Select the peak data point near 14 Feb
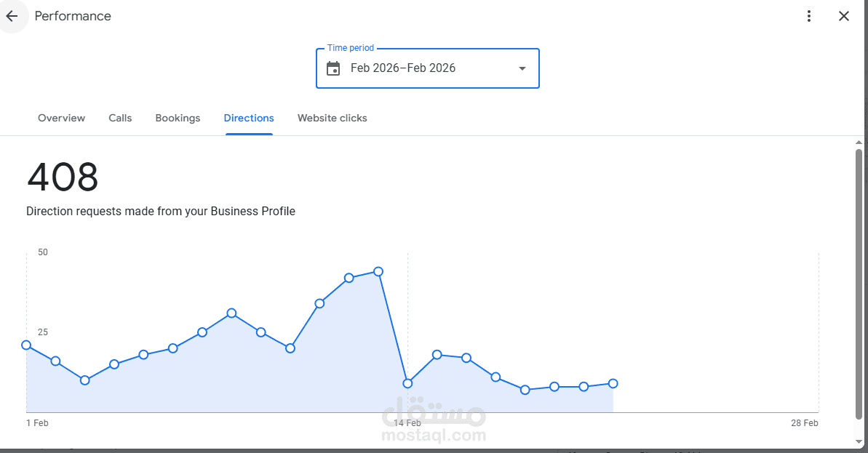Viewport: 868px width, 453px height. tap(378, 271)
